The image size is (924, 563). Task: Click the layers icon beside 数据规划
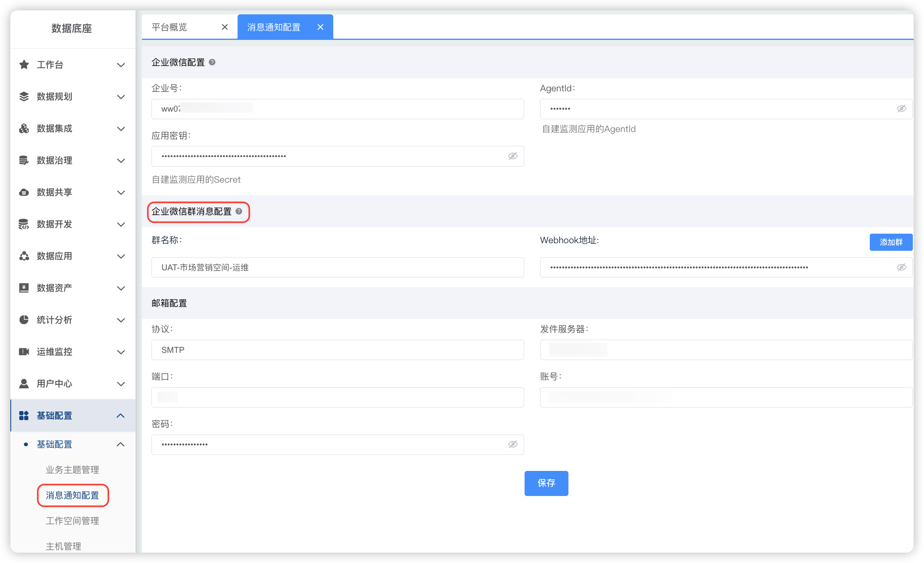click(x=24, y=96)
